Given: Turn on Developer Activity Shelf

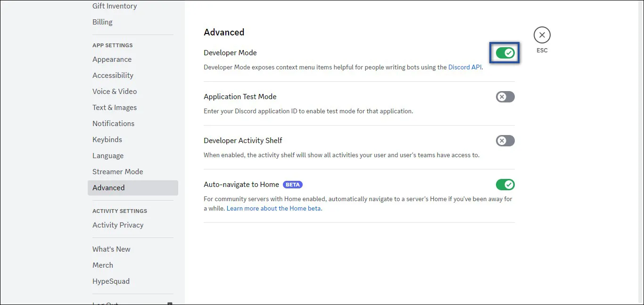Looking at the screenshot, I should (x=505, y=141).
